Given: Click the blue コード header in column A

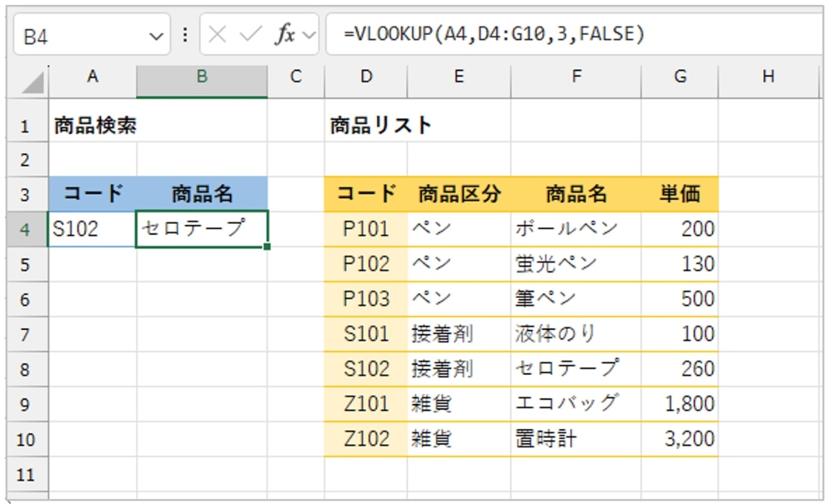Looking at the screenshot, I should pos(92,194).
